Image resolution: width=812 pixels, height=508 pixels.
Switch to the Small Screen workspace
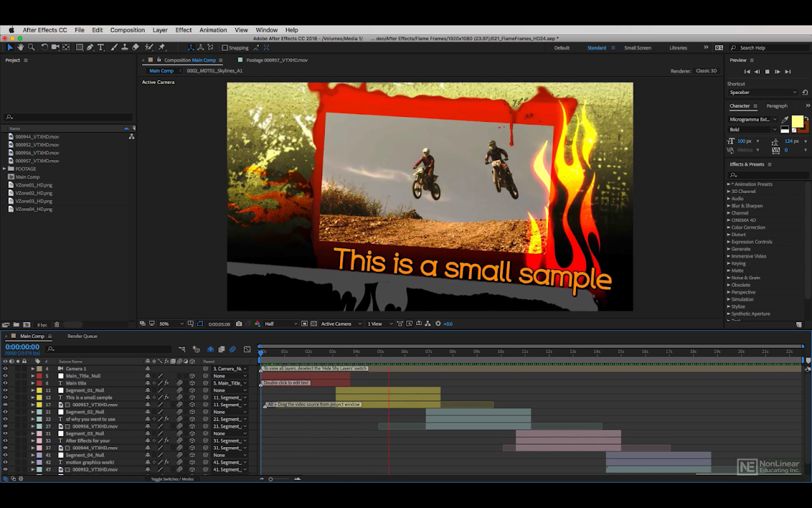click(637, 48)
